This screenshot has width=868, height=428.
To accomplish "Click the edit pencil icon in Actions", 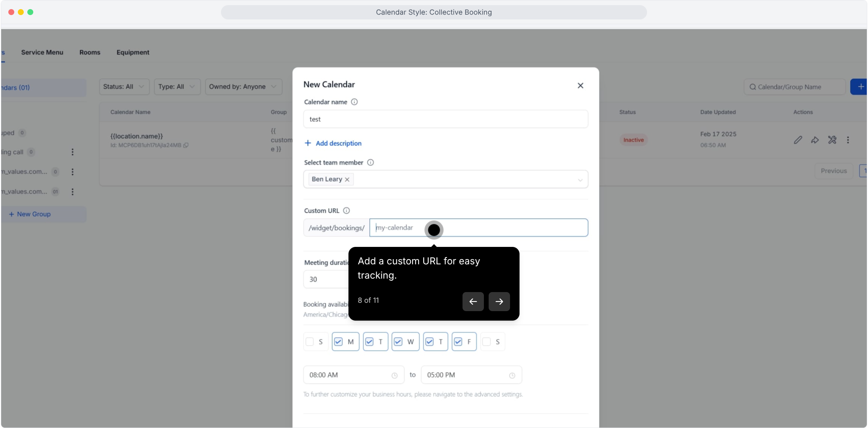I will (798, 140).
